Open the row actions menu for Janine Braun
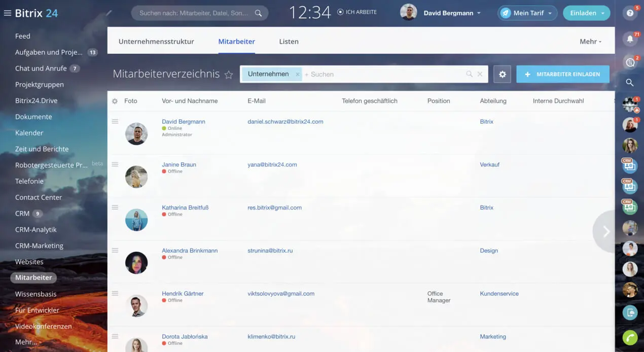644x352 pixels. point(115,164)
